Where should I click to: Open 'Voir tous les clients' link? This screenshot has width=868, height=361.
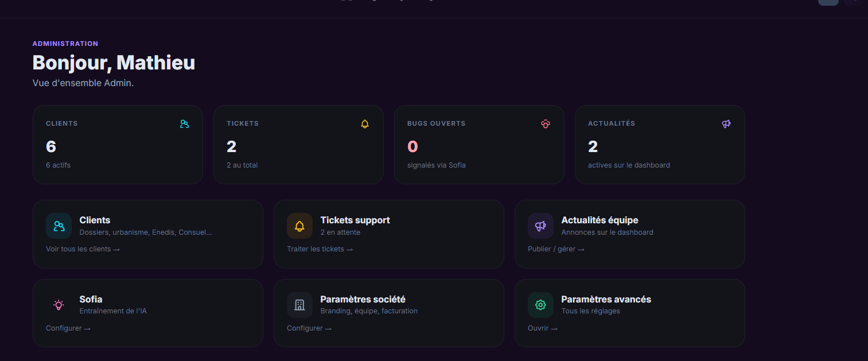point(83,249)
